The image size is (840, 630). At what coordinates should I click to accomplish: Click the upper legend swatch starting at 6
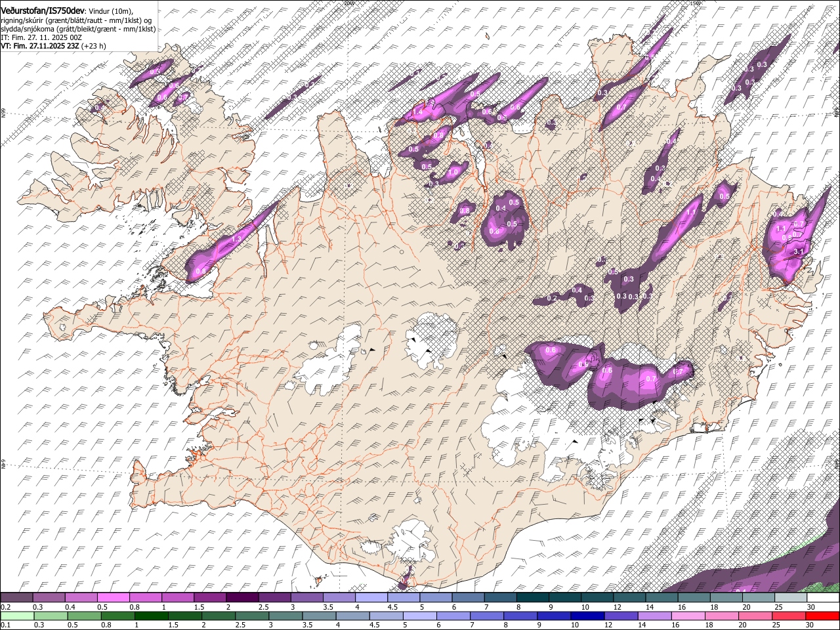468,598
